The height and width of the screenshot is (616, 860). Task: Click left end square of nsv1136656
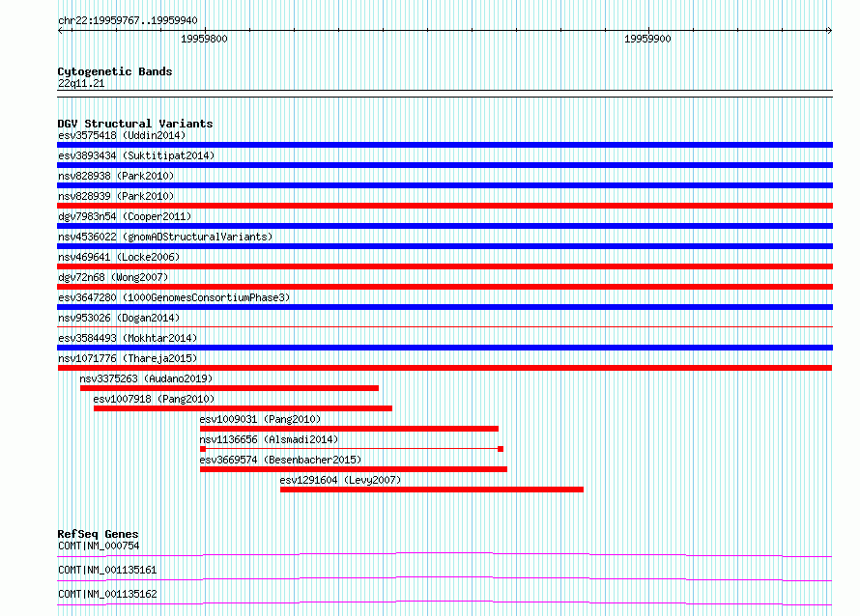coord(203,449)
